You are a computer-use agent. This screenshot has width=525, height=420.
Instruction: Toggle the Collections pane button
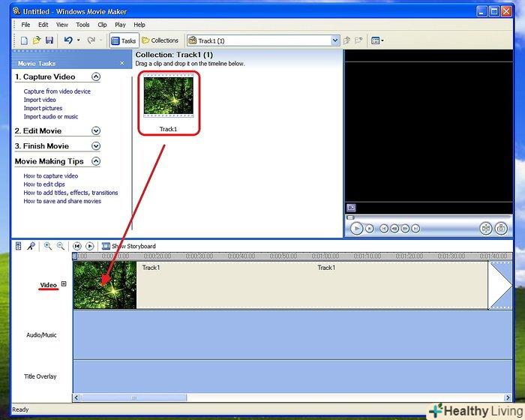pyautogui.click(x=160, y=40)
